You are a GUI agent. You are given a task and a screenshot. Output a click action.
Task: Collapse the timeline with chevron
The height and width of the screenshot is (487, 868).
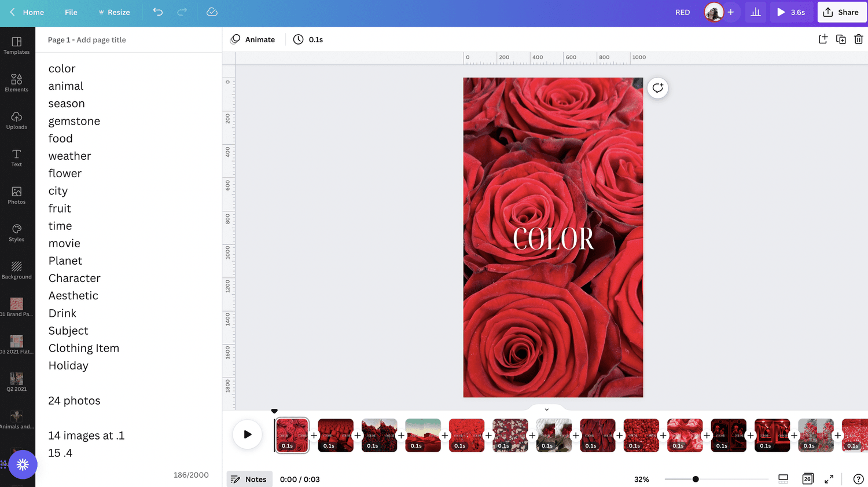coord(547,409)
